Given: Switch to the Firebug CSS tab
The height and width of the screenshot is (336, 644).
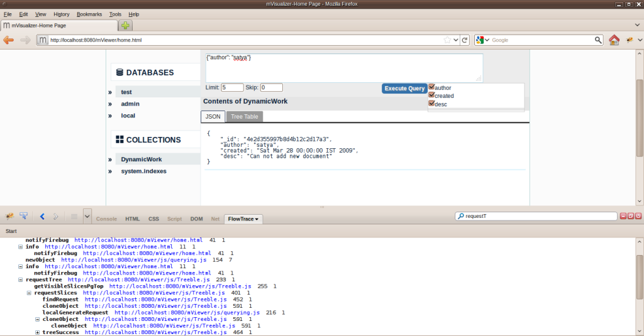Looking at the screenshot, I should pos(153,219).
